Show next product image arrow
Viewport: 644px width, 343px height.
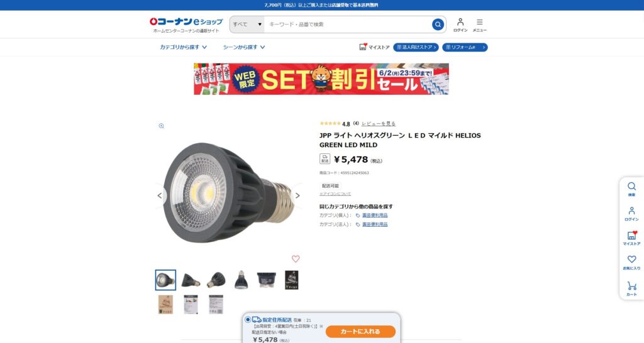click(297, 196)
